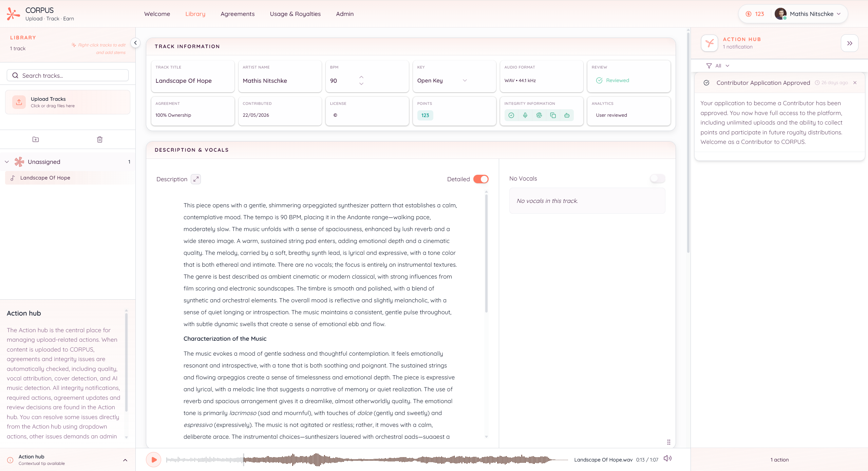The height and width of the screenshot is (471, 868).
Task: Open the Usage & Royalties tab
Action: pyautogui.click(x=295, y=14)
